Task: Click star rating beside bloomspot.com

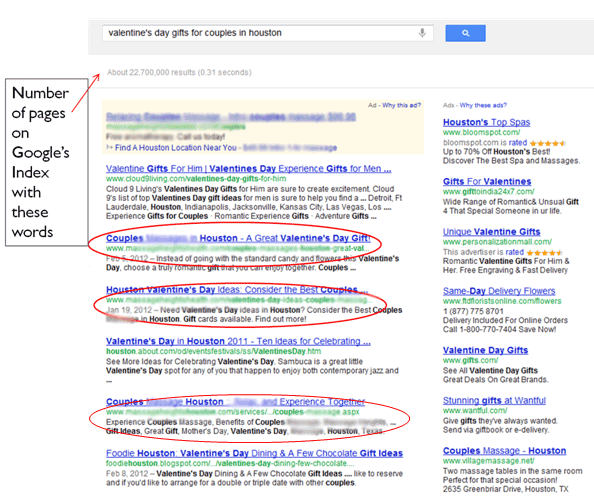Action: [x=548, y=143]
